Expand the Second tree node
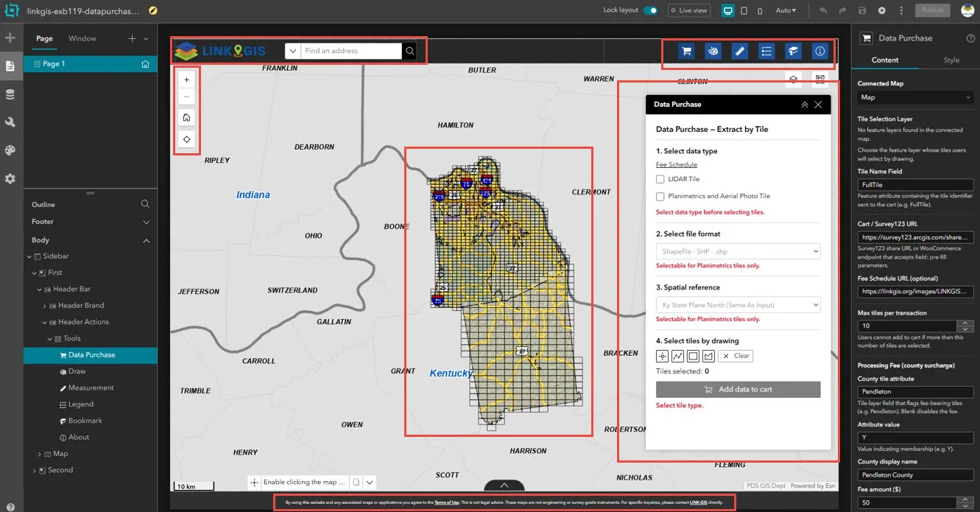The width and height of the screenshot is (980, 512). 34,470
